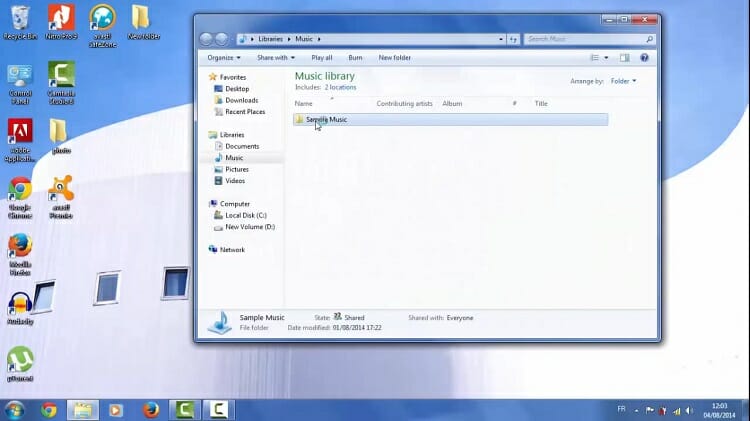Sort by the Title column header
The image size is (750, 421).
coord(541,103)
